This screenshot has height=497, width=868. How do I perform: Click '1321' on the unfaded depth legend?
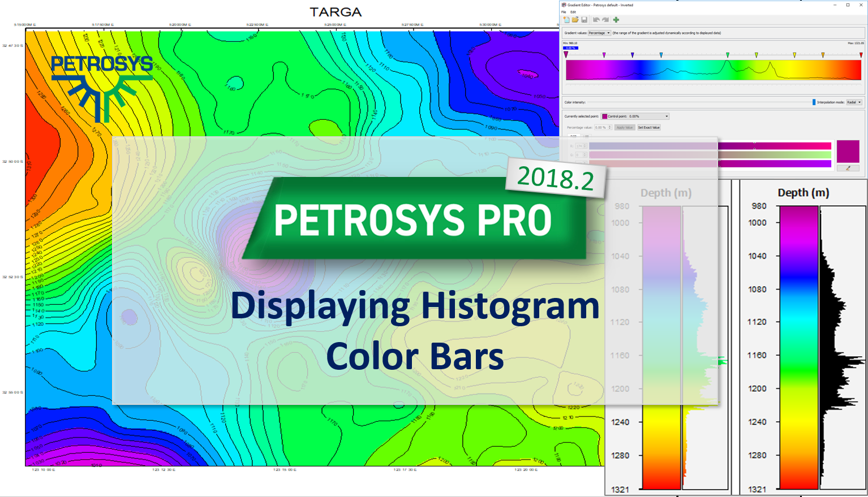[x=757, y=489]
